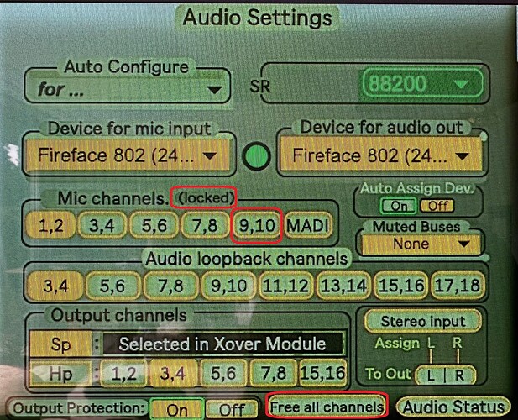Open the Audio Status panel
Screen dimensions: 518x420
[454, 407]
